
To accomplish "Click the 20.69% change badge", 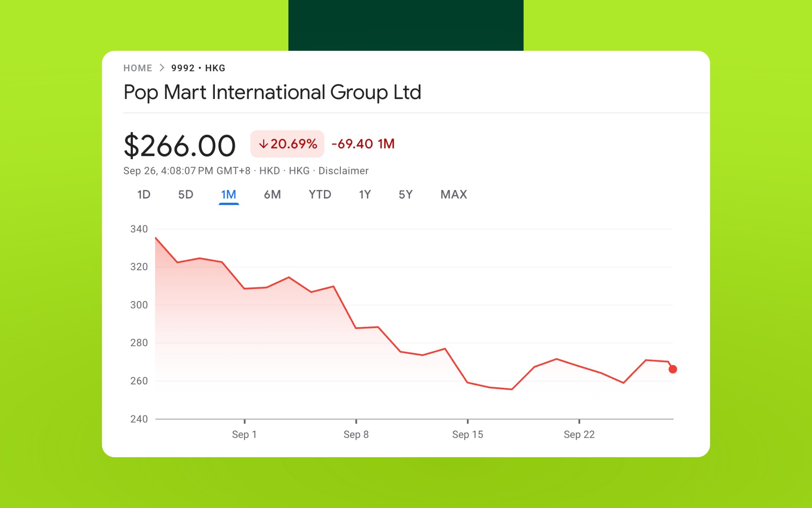I will [288, 144].
